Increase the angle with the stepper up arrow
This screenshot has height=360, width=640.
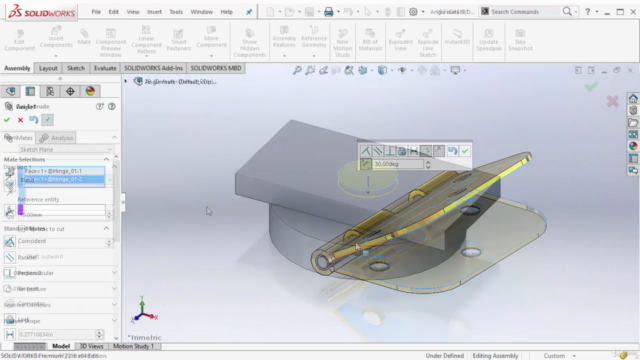[x=428, y=162]
